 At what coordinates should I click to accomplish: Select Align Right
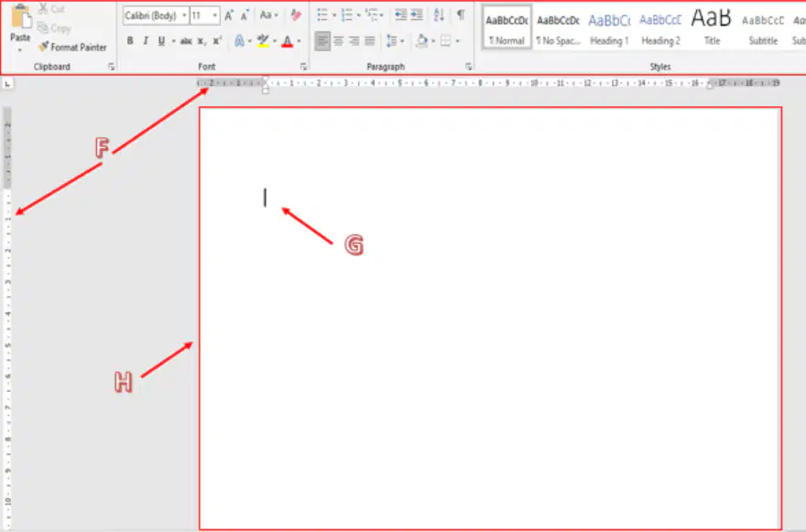[x=354, y=40]
